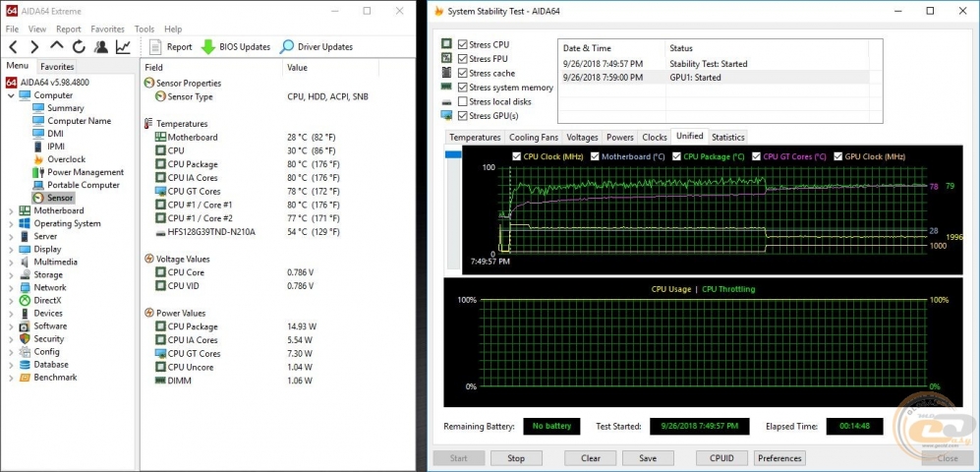Expand the Motherboard tree node
Image resolution: width=980 pixels, height=472 pixels.
click(x=11, y=210)
